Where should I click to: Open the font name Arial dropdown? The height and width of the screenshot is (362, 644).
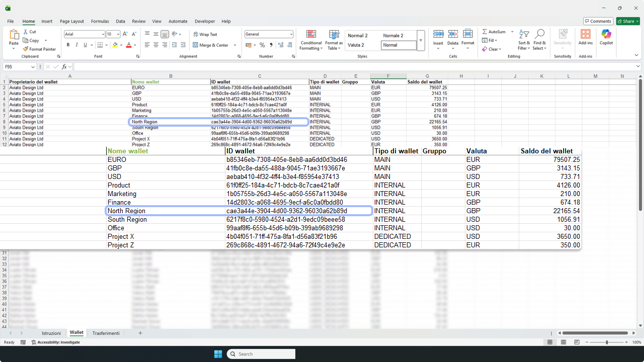point(103,34)
